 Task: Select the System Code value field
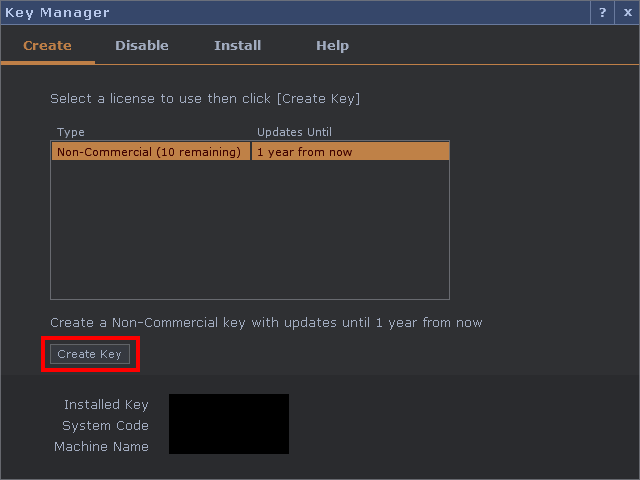coord(228,426)
